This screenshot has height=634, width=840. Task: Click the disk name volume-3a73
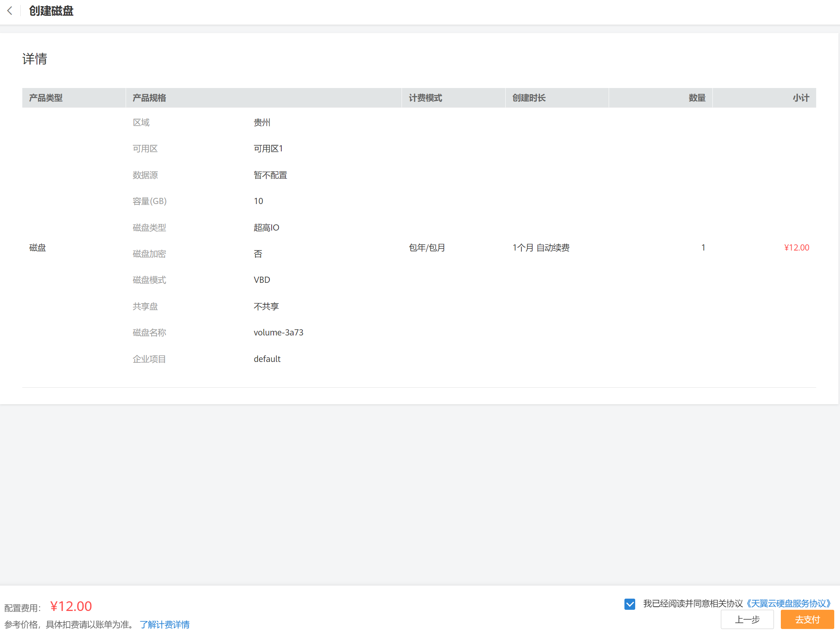pos(278,333)
